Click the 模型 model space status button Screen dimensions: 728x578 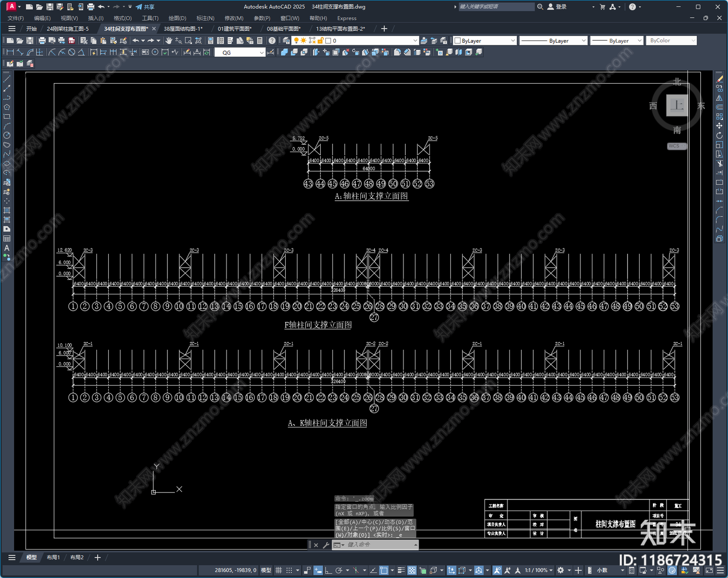tap(266, 570)
